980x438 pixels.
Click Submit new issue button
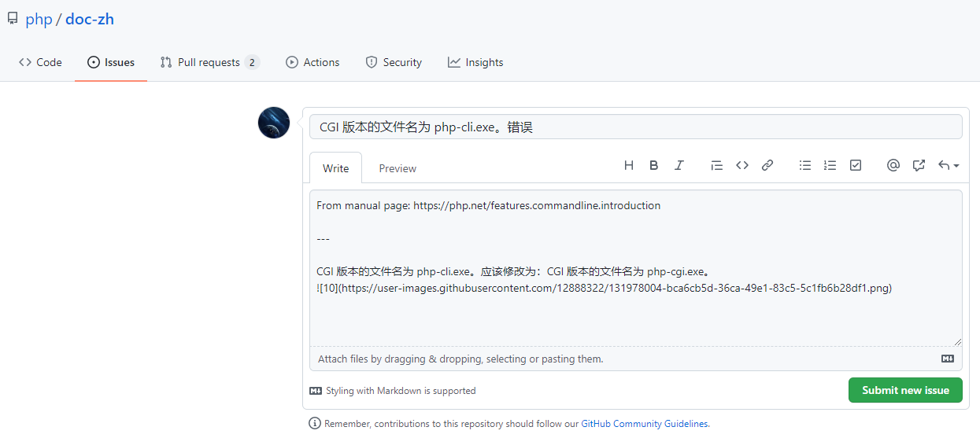905,390
